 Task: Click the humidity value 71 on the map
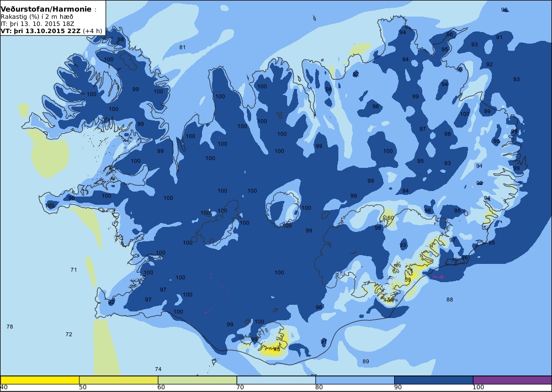[x=73, y=270]
